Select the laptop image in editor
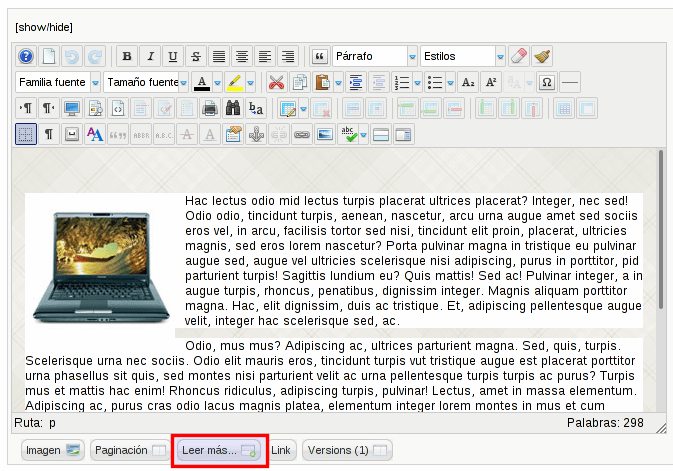673x471 pixels. (102, 267)
